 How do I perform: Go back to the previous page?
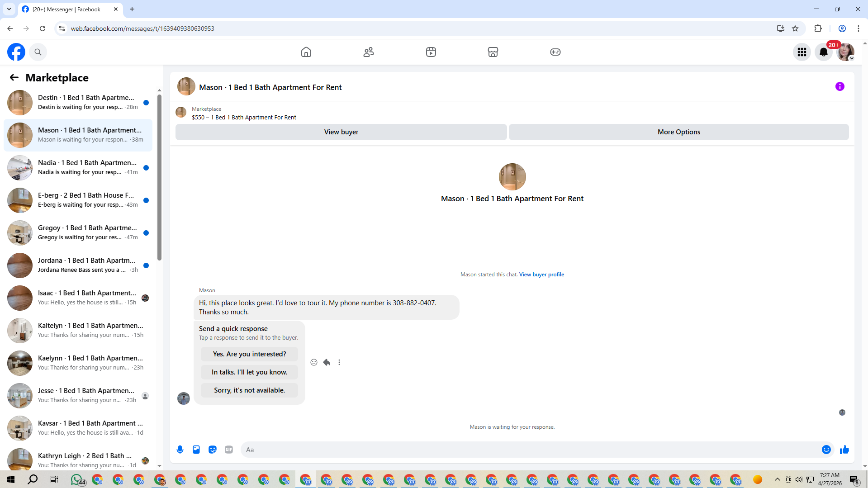point(10,28)
